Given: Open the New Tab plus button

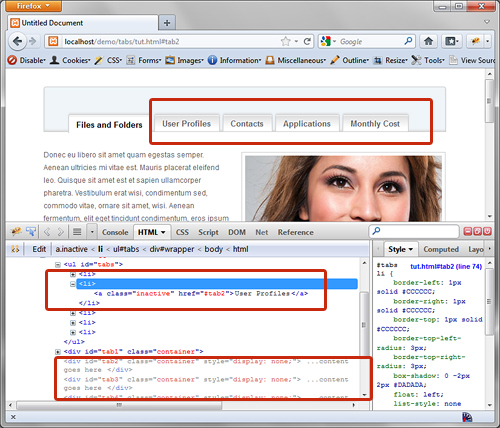Looking at the screenshot, I should 167,23.
